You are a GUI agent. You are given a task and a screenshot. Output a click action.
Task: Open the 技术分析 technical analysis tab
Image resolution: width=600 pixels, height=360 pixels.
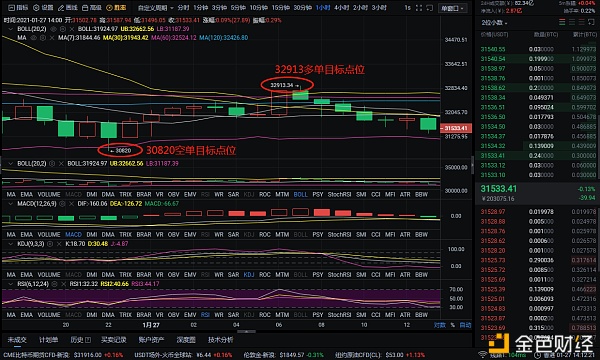tap(220, 340)
